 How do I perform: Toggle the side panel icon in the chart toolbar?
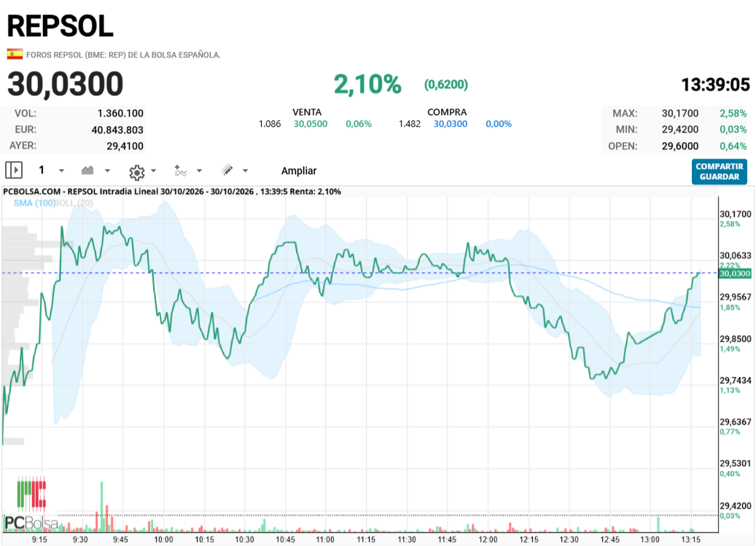14,170
